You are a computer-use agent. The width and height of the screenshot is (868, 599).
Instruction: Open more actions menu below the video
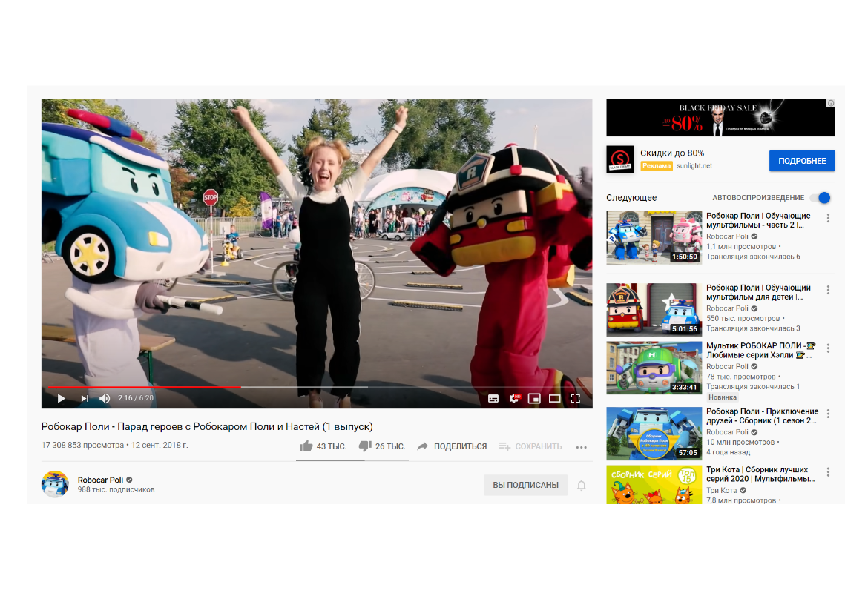(581, 447)
